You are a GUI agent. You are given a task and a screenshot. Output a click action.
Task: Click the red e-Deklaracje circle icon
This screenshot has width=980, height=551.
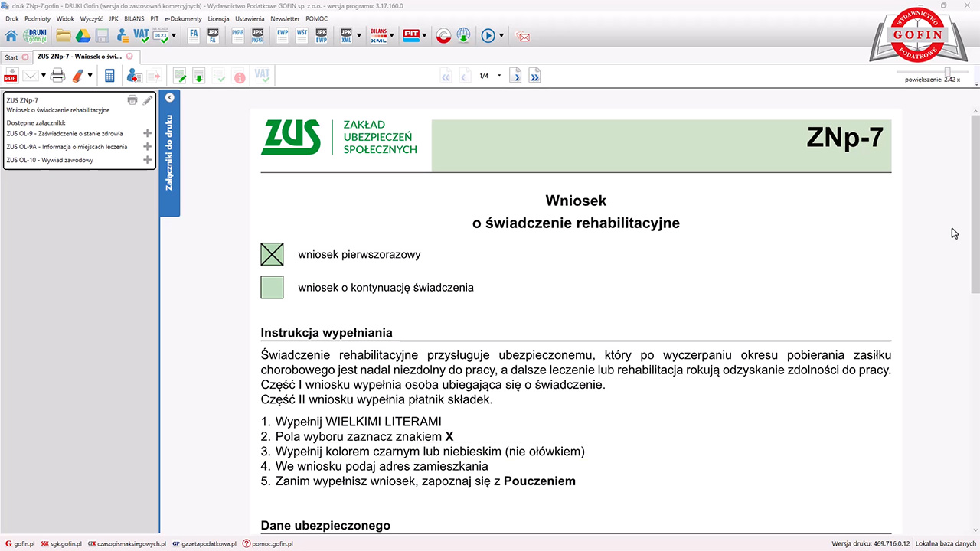pyautogui.click(x=443, y=35)
